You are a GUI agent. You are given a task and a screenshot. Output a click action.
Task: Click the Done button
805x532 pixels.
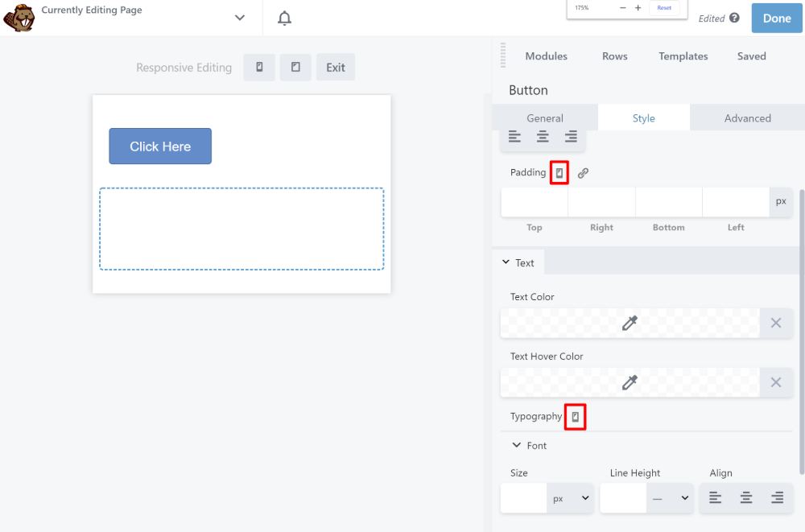tap(777, 19)
